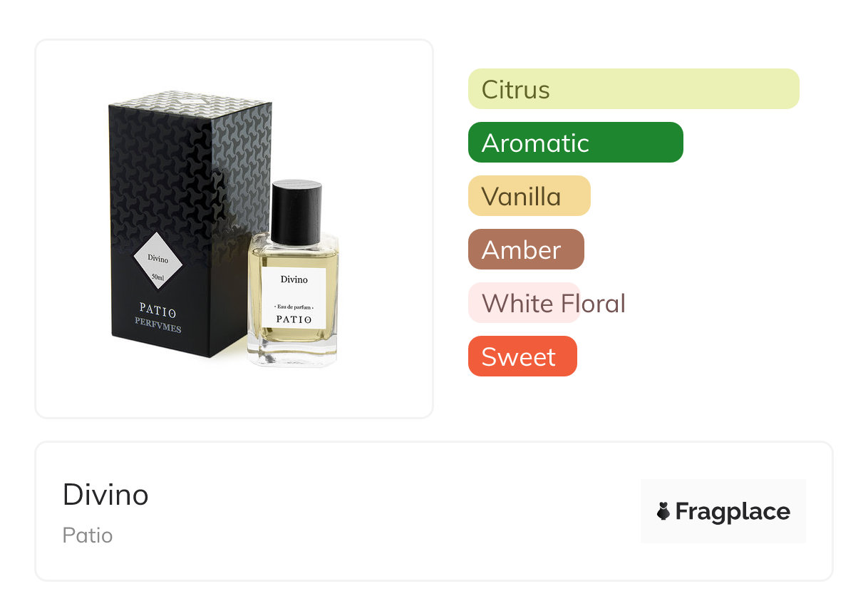This screenshot has height=616, width=868.
Task: Select the Citrus accord bar
Action: pyautogui.click(x=634, y=89)
